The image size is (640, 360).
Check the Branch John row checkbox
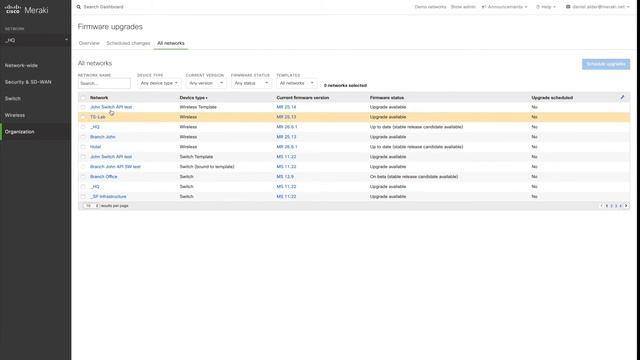coord(83,137)
